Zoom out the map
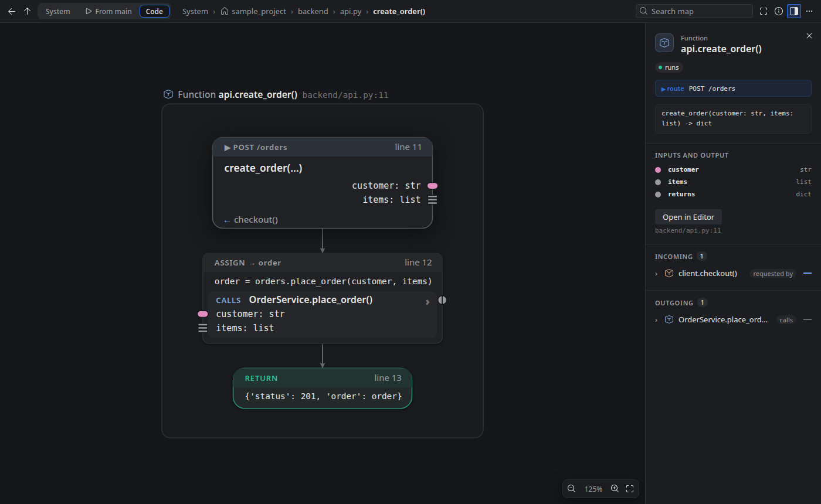This screenshot has height=504, width=821. pos(571,489)
